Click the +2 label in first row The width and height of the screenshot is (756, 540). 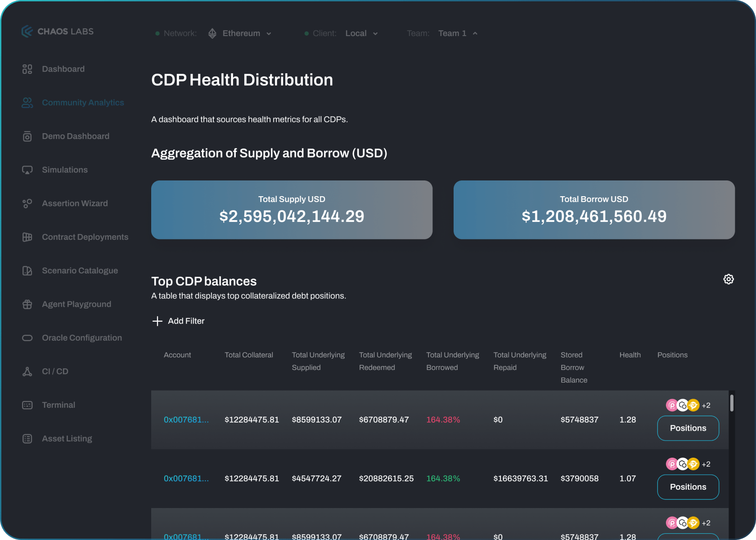(x=706, y=405)
